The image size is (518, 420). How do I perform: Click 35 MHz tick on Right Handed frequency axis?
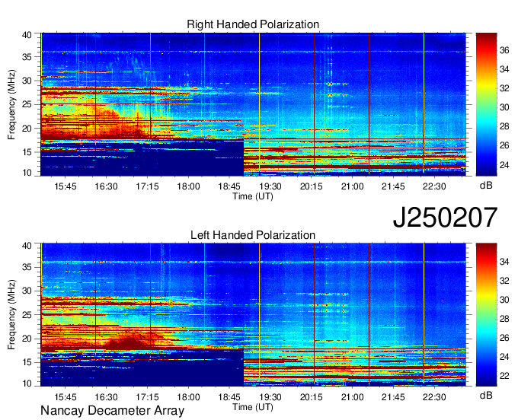[27, 57]
